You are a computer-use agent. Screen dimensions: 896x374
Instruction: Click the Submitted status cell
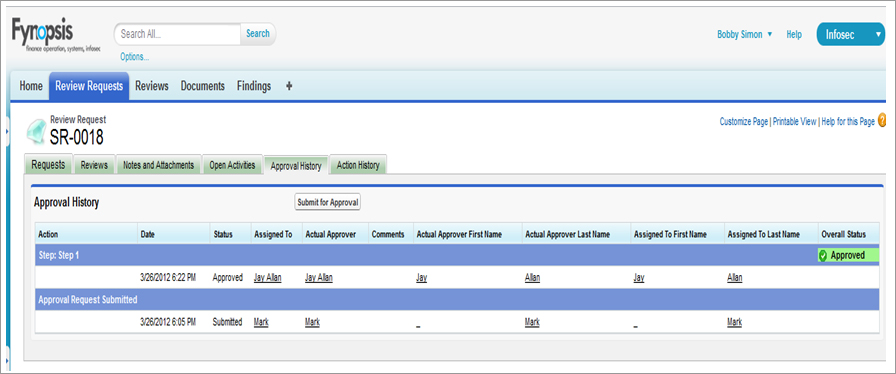tap(227, 322)
